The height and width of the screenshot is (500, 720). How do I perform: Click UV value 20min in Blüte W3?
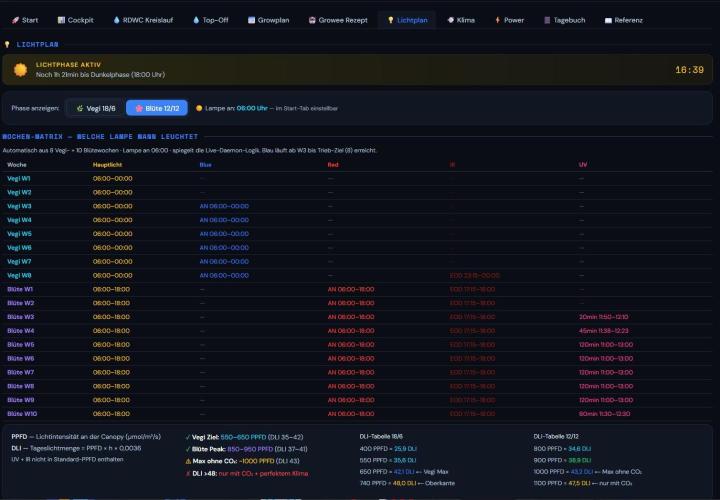(603, 317)
